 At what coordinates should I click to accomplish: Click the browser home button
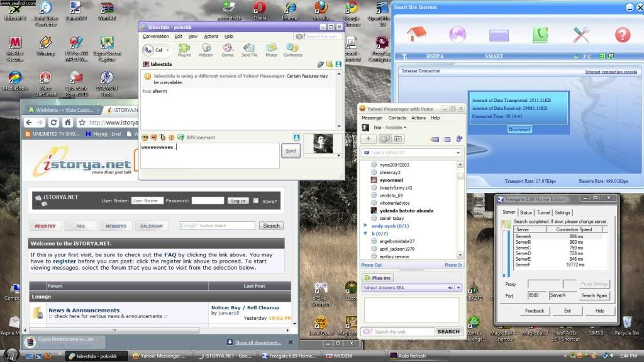pyautogui.click(x=68, y=123)
